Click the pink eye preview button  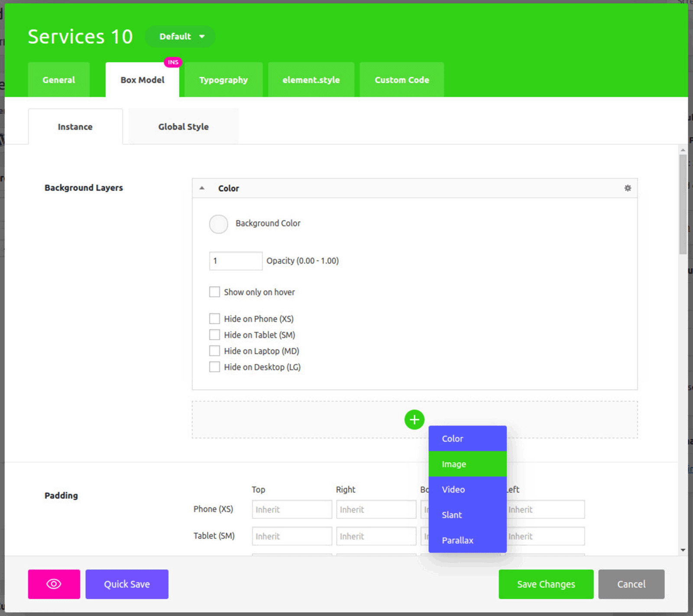(54, 584)
